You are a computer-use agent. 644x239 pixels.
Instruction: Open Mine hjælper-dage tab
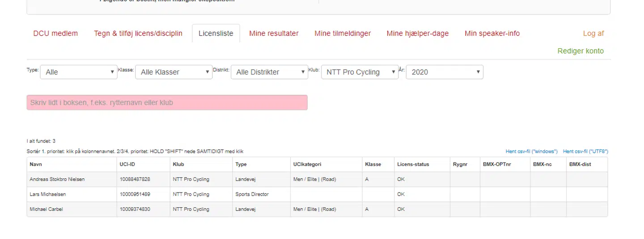point(418,34)
